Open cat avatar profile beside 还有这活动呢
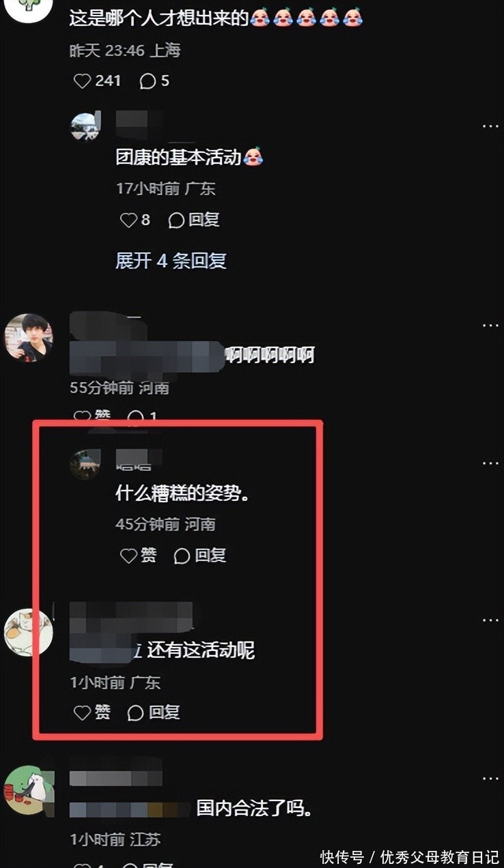Viewport: 504px width, 868px height. point(29,633)
